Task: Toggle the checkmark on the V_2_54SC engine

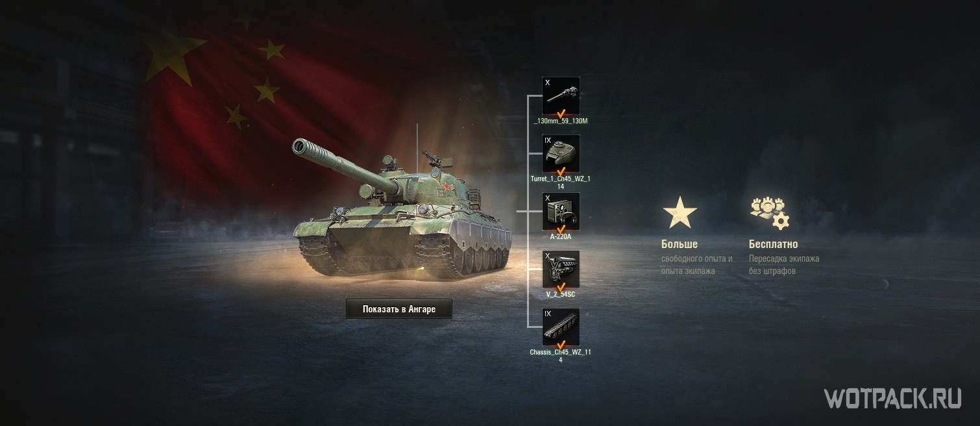Action: (561, 286)
